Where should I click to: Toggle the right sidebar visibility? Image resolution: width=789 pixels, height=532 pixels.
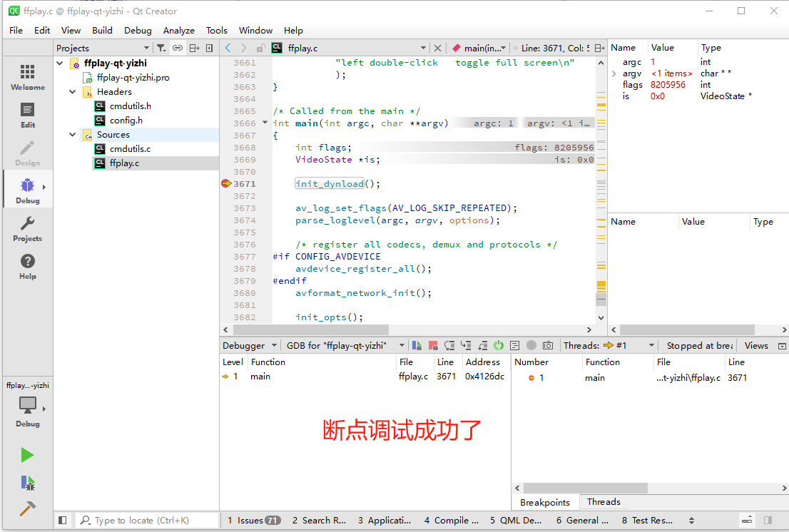[768, 521]
